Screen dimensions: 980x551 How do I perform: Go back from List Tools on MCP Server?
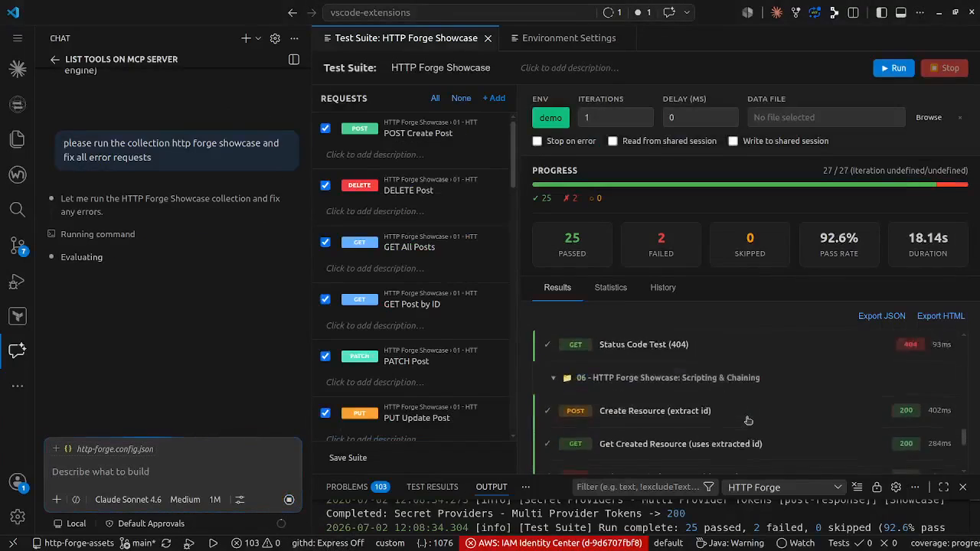click(54, 59)
